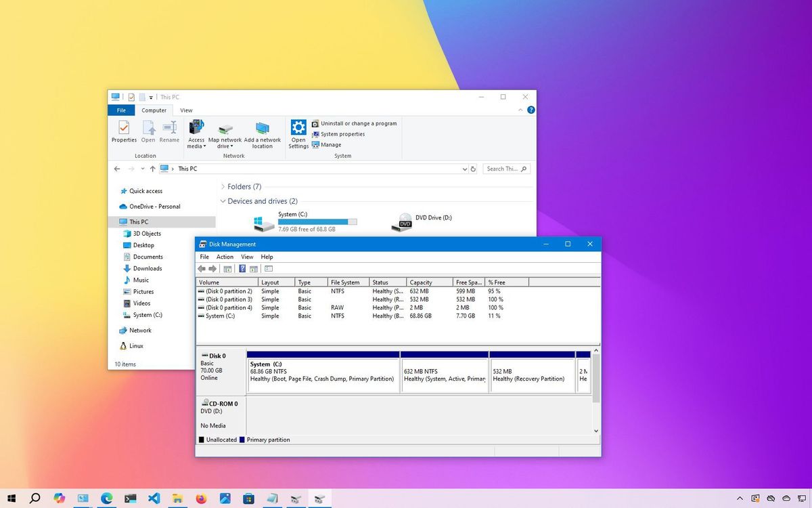Toggle the Show/Hide Console Tree icon
812x508 pixels.
click(x=228, y=268)
